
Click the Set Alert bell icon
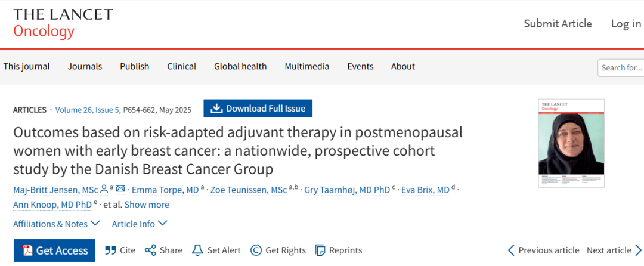pyautogui.click(x=197, y=250)
